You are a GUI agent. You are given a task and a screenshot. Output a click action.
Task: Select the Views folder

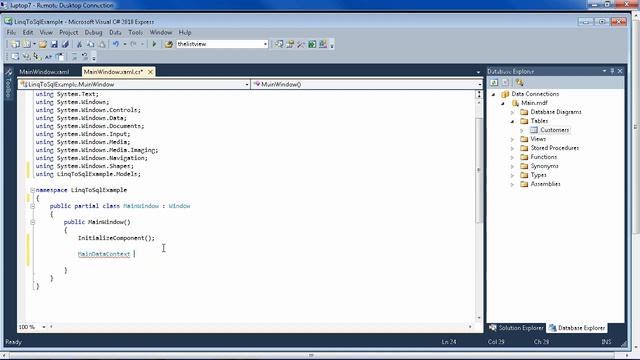(x=538, y=139)
